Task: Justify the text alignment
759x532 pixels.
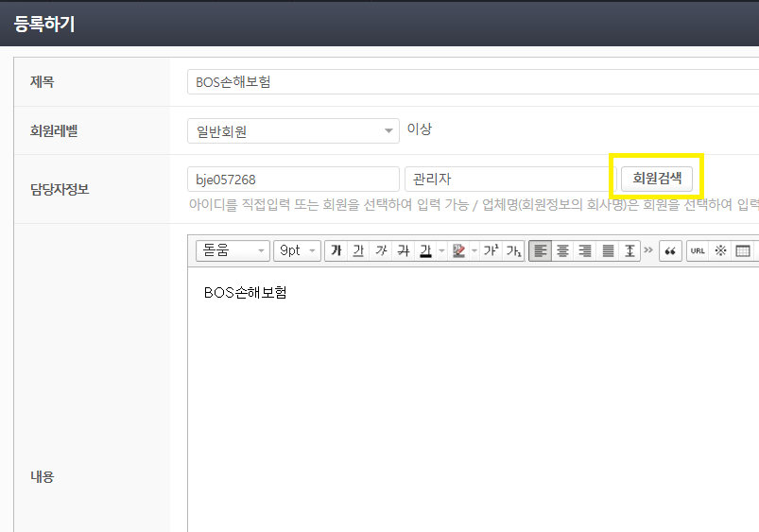Action: tap(608, 250)
